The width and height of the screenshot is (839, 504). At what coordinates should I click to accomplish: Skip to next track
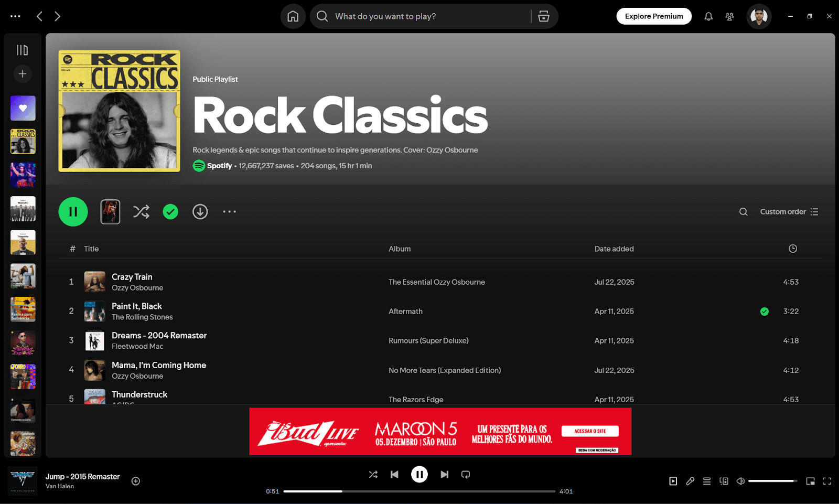click(444, 475)
